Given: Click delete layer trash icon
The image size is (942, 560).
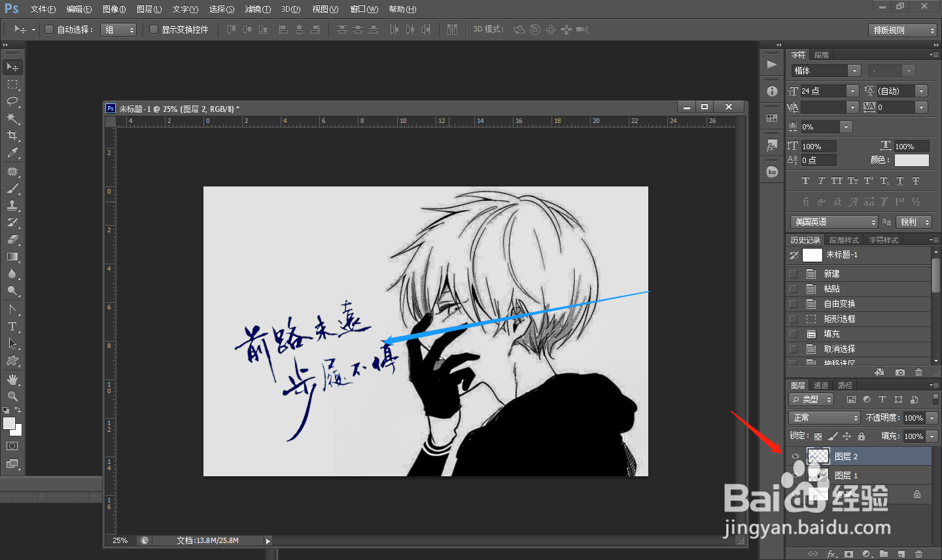Looking at the screenshot, I should (x=918, y=554).
